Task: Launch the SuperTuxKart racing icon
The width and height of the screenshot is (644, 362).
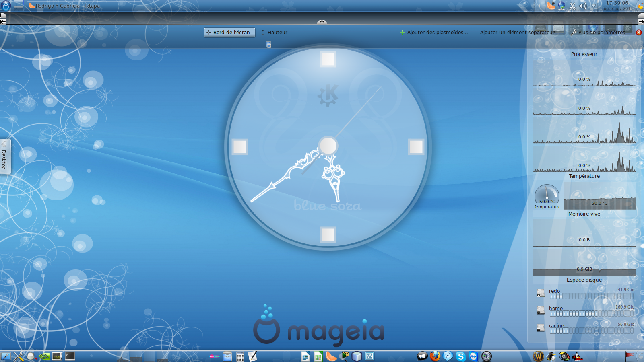Action: 577,356
